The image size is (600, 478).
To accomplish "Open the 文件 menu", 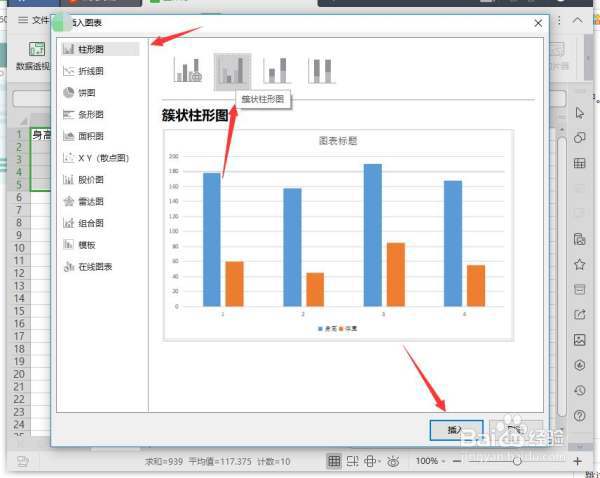I will [x=34, y=20].
